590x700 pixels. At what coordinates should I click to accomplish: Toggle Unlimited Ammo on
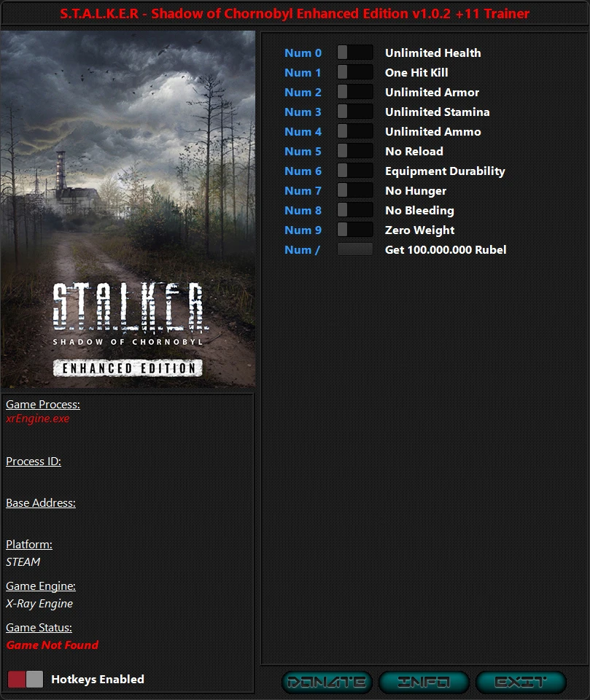[354, 131]
